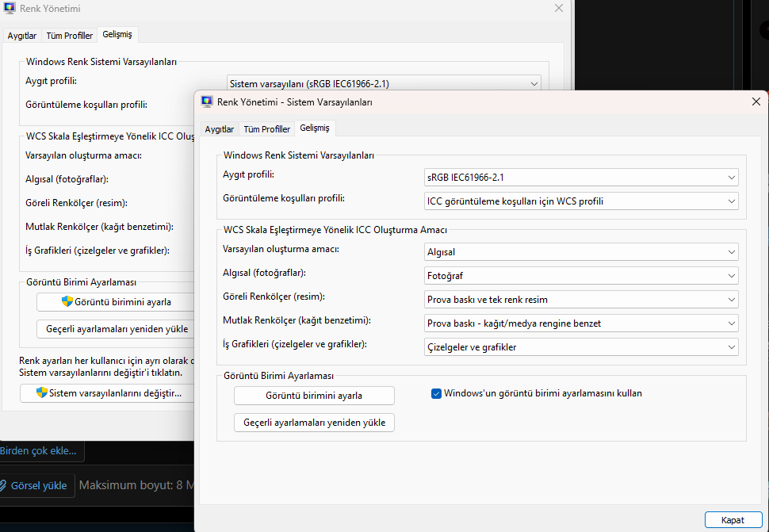Click the Kapat button

(x=733, y=520)
